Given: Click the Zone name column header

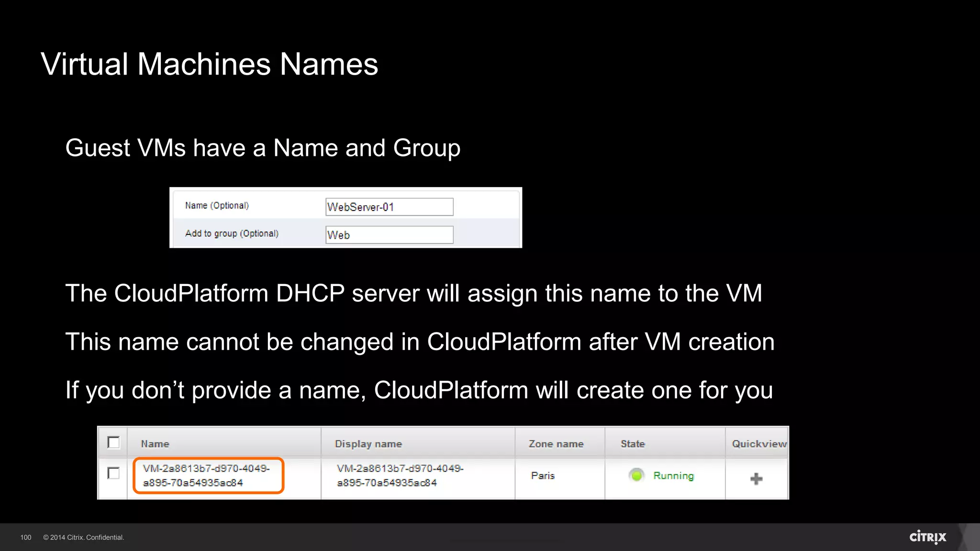Looking at the screenshot, I should [x=556, y=444].
